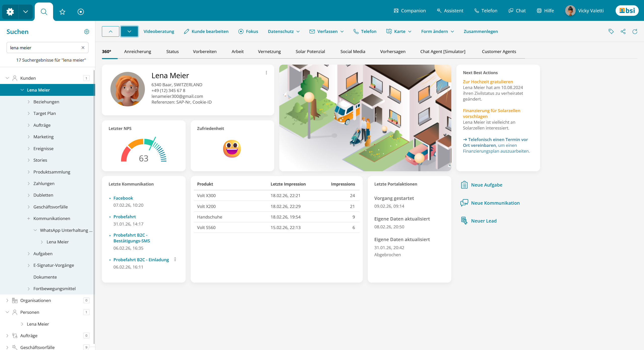Image resolution: width=644 pixels, height=350 pixels.
Task: Select the Volt X300 product row
Action: click(x=276, y=196)
